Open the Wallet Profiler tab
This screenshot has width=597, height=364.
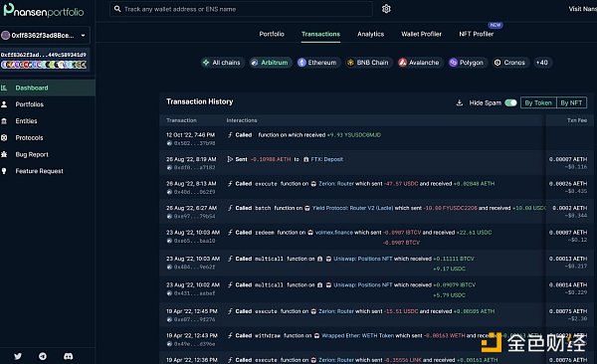(421, 34)
